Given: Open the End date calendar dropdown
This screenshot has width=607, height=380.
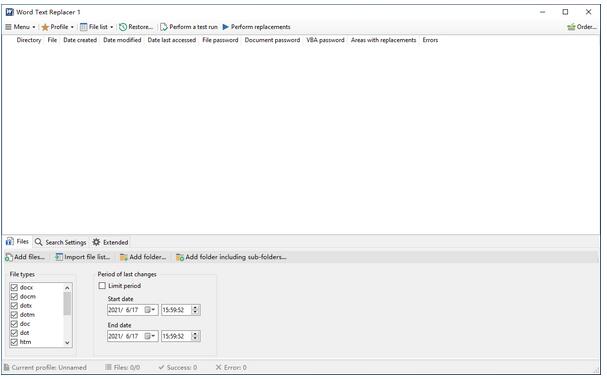Looking at the screenshot, I should 150,336.
